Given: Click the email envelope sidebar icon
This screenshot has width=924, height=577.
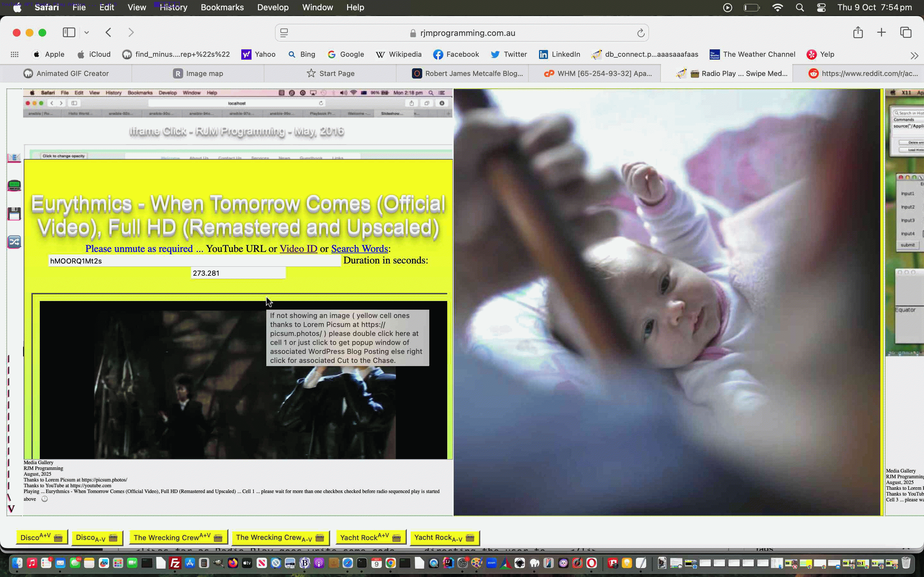Looking at the screenshot, I should (x=14, y=157).
